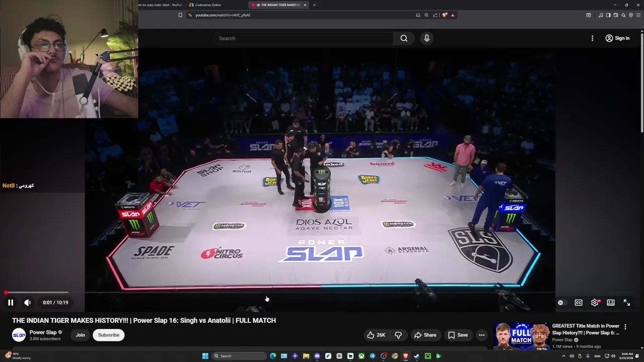Click the Sign in button
The height and width of the screenshot is (362, 644).
pos(617,38)
